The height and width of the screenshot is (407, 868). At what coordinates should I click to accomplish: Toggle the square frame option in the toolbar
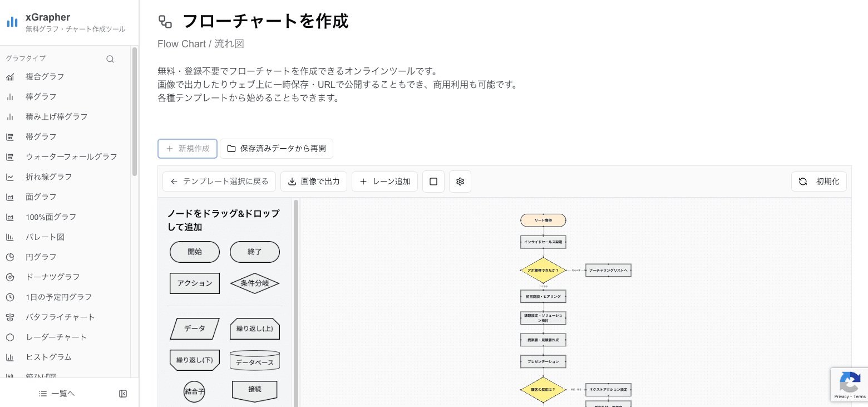433,181
